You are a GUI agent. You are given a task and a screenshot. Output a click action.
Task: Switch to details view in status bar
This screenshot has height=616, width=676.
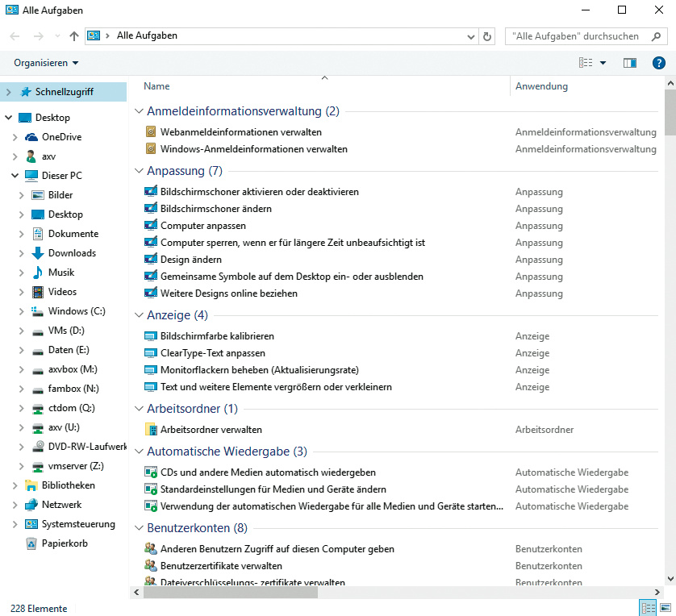[x=648, y=608]
